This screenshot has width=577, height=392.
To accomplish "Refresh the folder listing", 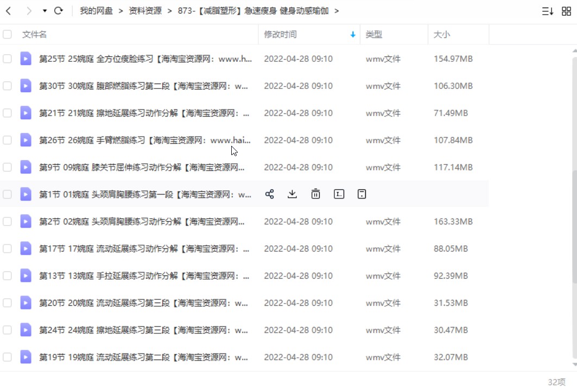I will 58,11.
